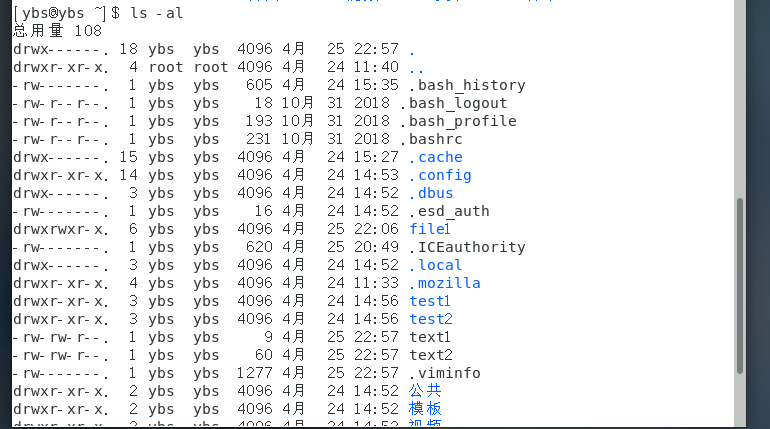Click the 模板 directory name
This screenshot has height=429, width=770.
point(425,409)
